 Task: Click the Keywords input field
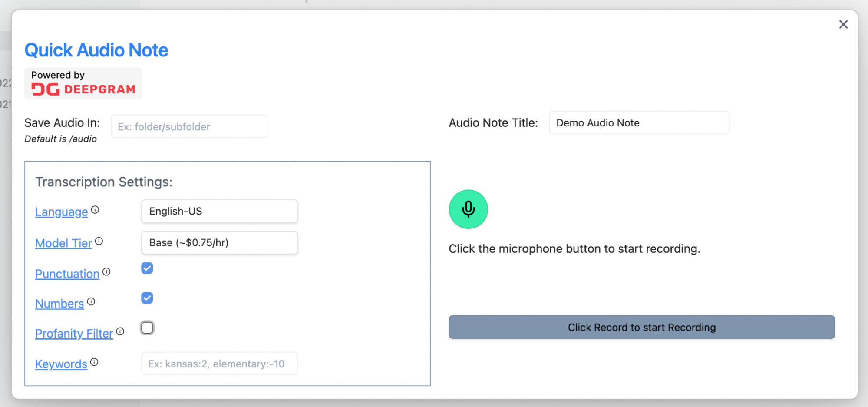point(219,364)
